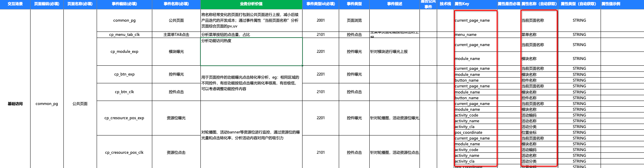The image size is (644, 168).
Task: Select the 页面名称(必填) header cell
Action: (80, 4)
